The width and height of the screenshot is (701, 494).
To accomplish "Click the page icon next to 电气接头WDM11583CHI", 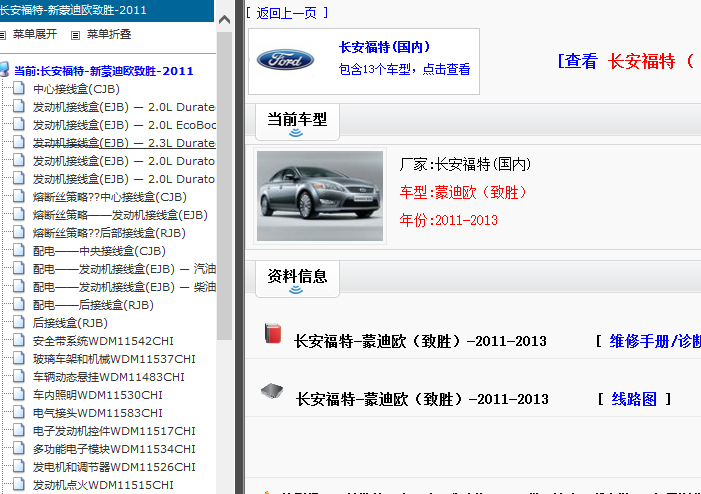I will click(x=18, y=412).
